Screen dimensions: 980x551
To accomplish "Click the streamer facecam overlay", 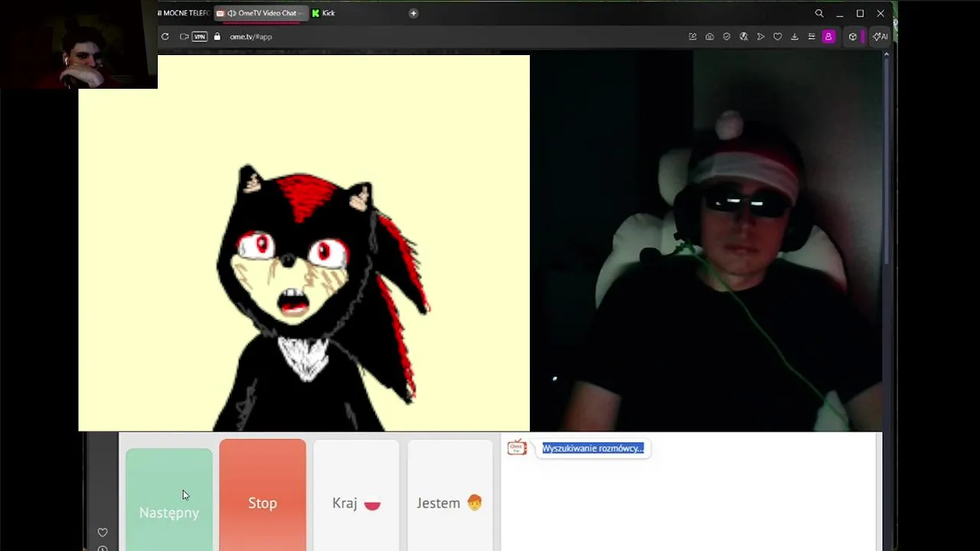I will [x=79, y=44].
